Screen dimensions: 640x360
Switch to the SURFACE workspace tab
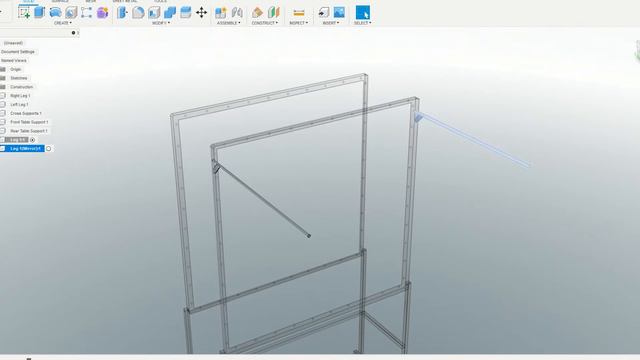coord(60,1)
